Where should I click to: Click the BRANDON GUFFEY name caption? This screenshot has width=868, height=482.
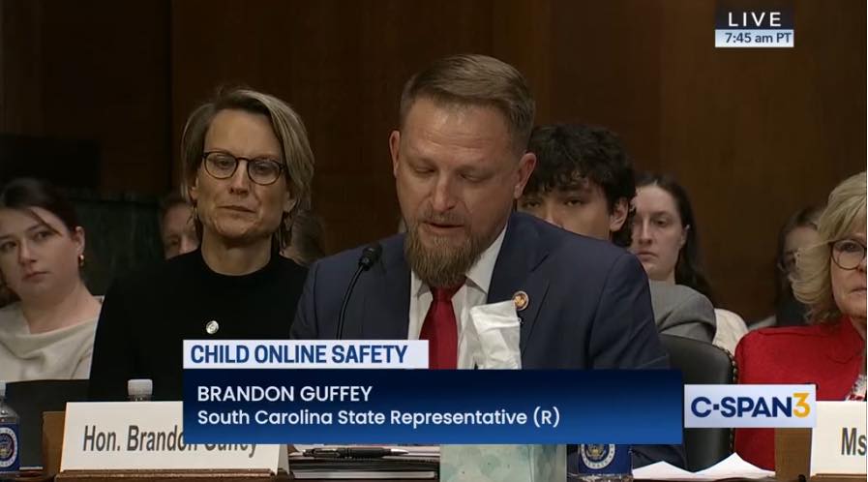[284, 394]
